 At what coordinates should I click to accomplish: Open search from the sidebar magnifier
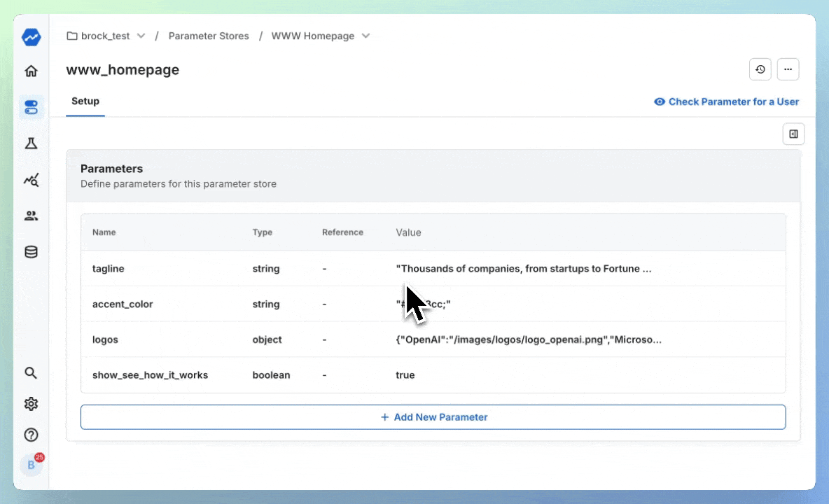coord(31,373)
